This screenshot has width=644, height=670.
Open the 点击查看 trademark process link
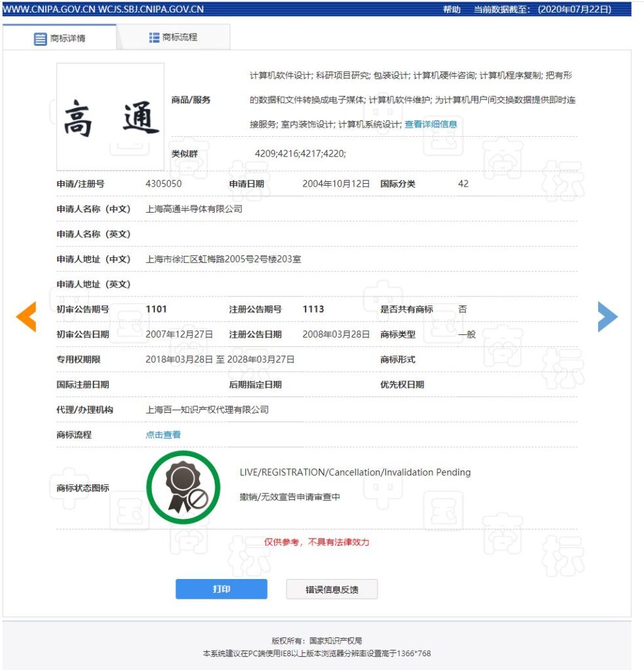click(x=163, y=435)
